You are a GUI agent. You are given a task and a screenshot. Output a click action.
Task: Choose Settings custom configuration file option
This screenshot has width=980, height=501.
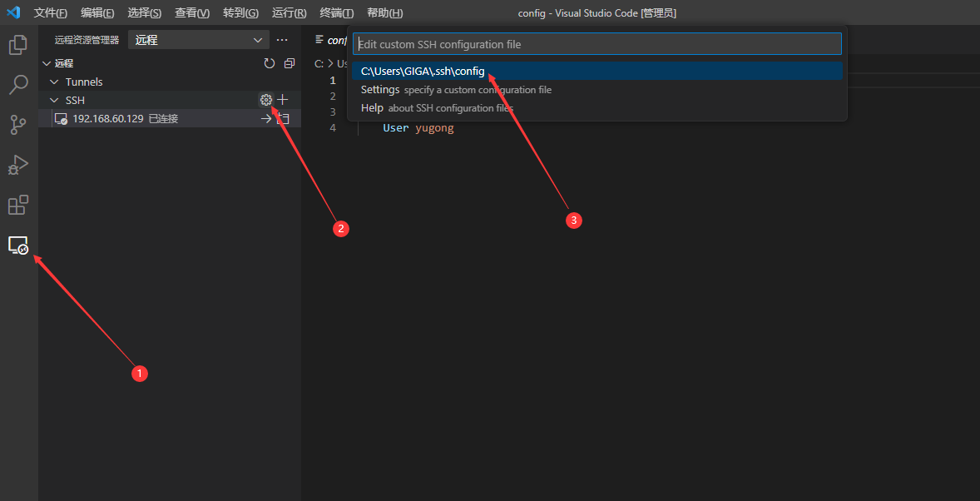pyautogui.click(x=596, y=89)
